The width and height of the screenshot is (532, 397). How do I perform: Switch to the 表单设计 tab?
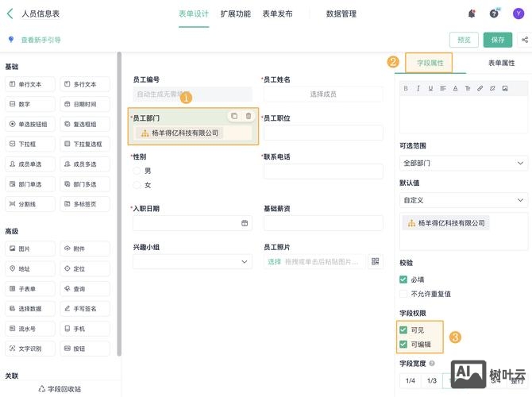[194, 14]
